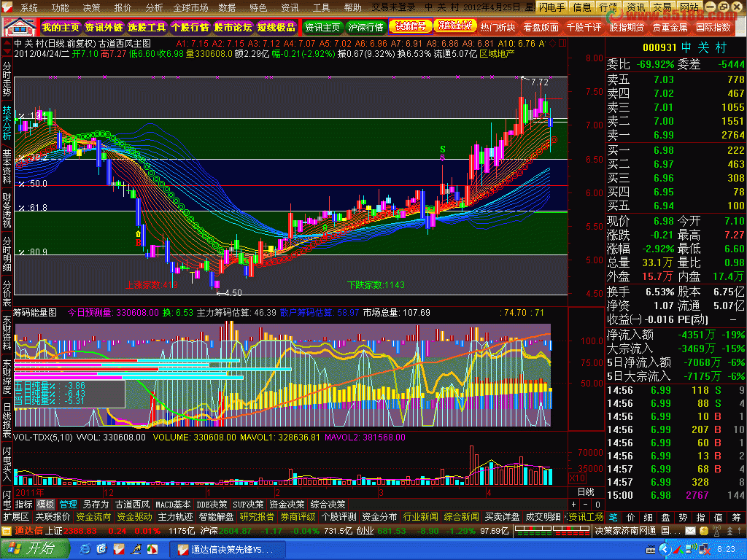Open the 开始 start menu

(x=35, y=549)
